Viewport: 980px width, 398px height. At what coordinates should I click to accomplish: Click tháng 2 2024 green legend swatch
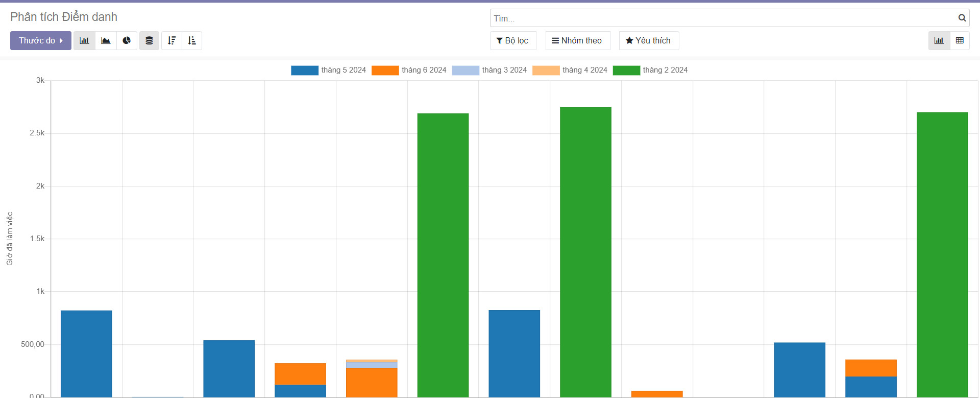pos(626,71)
